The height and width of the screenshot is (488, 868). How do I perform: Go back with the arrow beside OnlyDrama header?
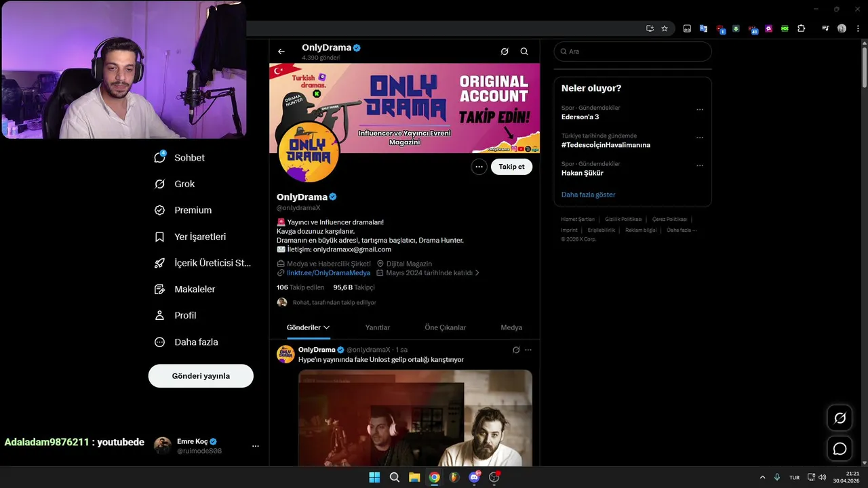pyautogui.click(x=281, y=52)
